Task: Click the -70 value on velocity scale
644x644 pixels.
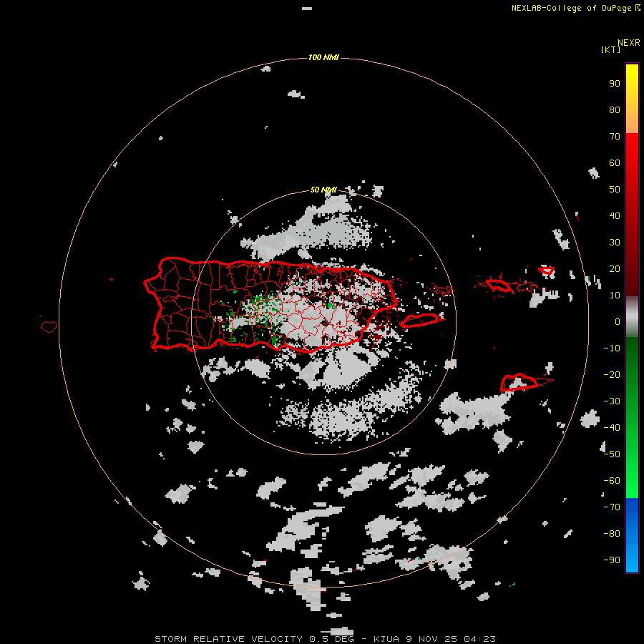Action: (x=612, y=507)
